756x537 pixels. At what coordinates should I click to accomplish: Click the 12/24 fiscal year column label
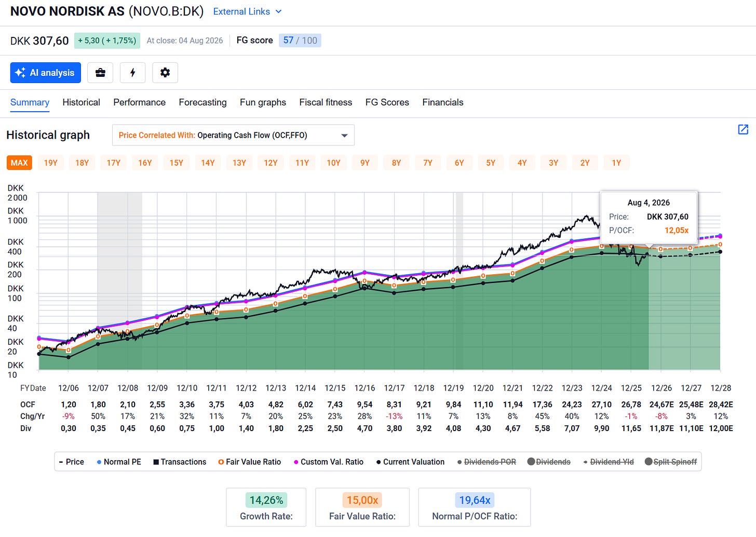602,388
